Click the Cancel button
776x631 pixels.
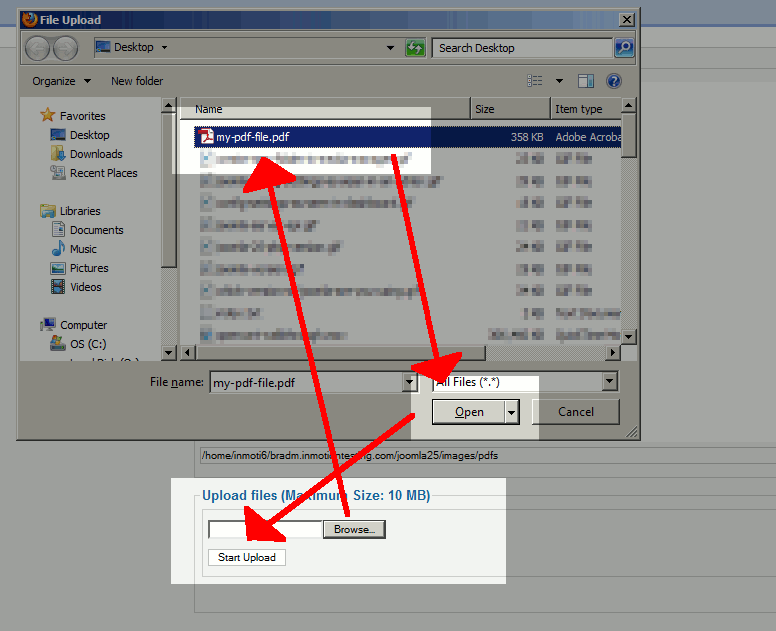point(576,412)
